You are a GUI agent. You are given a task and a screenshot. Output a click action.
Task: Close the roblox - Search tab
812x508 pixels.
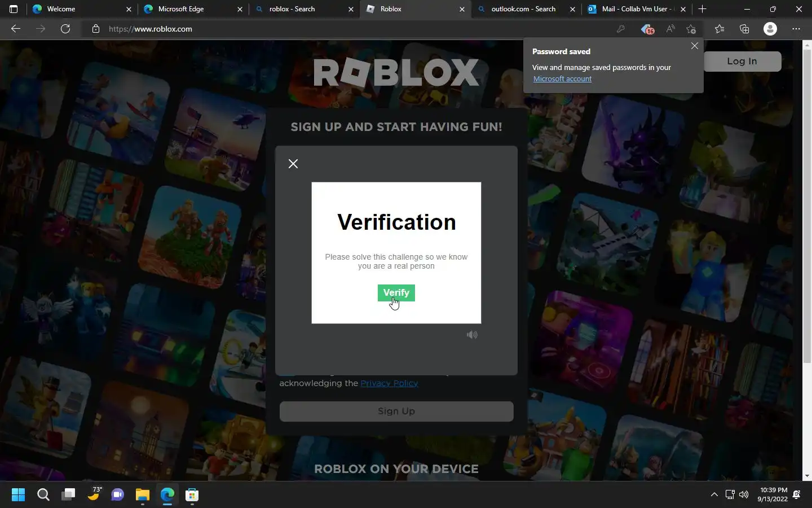click(x=351, y=10)
